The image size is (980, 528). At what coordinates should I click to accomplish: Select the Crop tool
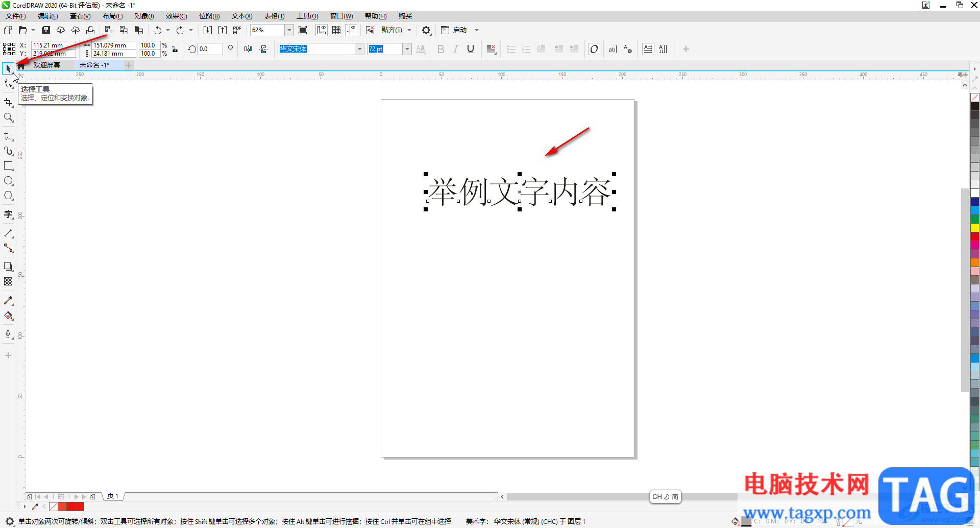8,102
